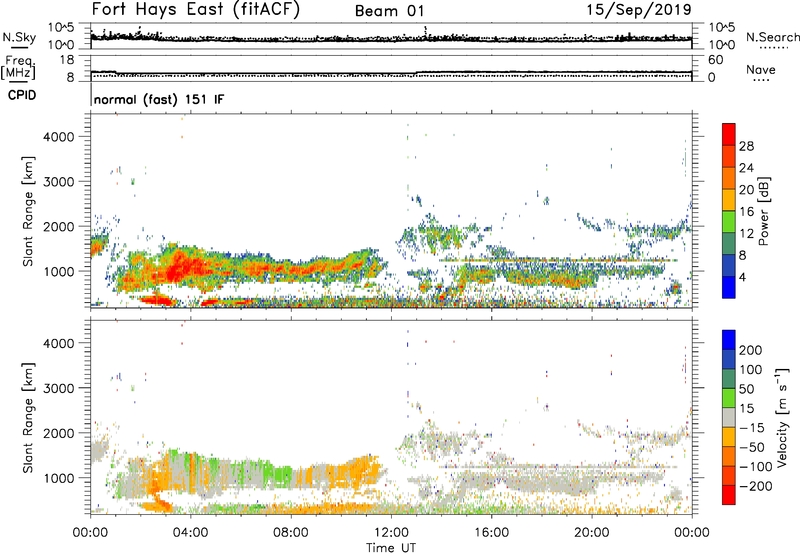Click the "Time UT" axis label
Image resolution: width=800 pixels, height=554 pixels.
tap(391, 548)
